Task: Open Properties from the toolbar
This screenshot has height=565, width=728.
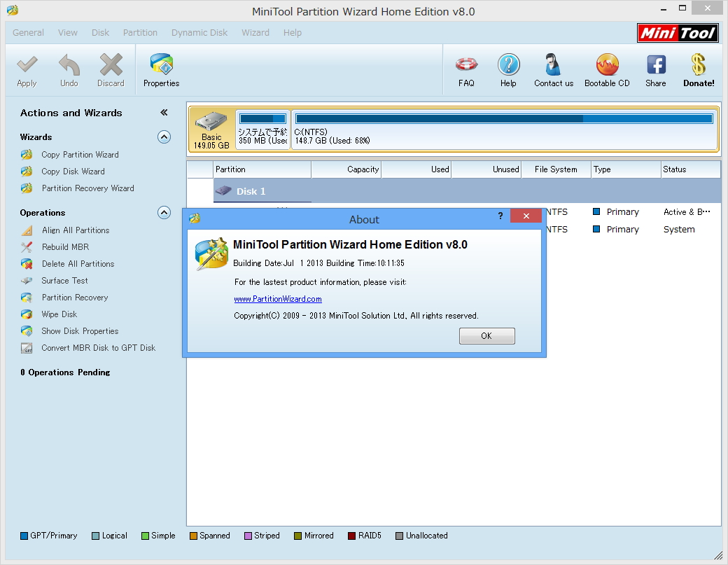Action: (161, 69)
